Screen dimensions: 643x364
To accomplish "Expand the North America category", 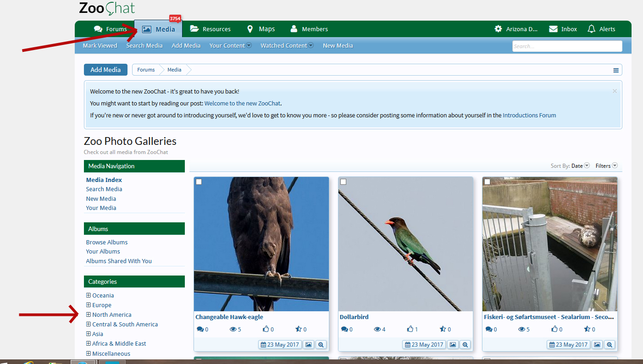I will pyautogui.click(x=89, y=314).
